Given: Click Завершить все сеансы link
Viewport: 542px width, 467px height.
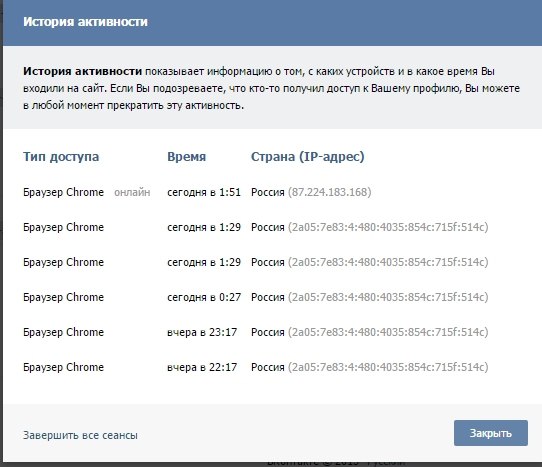Looking at the screenshot, I should [x=80, y=435].
